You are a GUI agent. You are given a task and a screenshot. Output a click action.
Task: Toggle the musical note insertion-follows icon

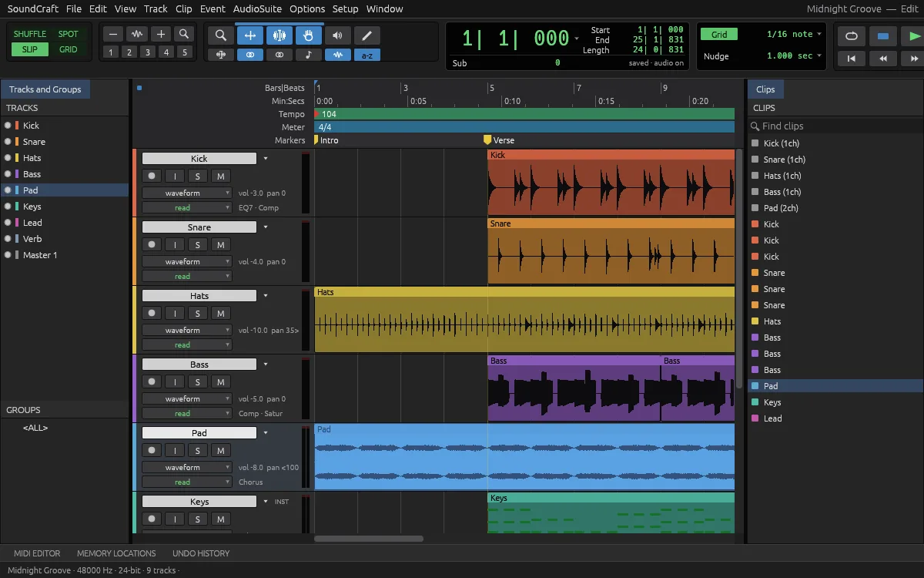(x=309, y=55)
